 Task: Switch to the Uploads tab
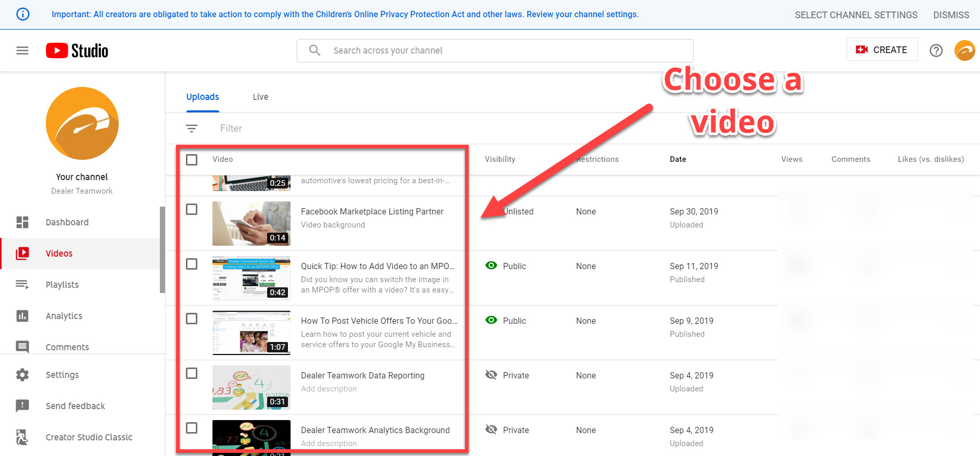point(203,97)
